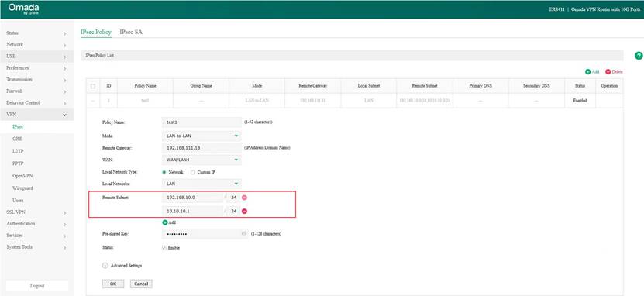Open the Wireguard page
This screenshot has width=644, height=296.
point(22,188)
